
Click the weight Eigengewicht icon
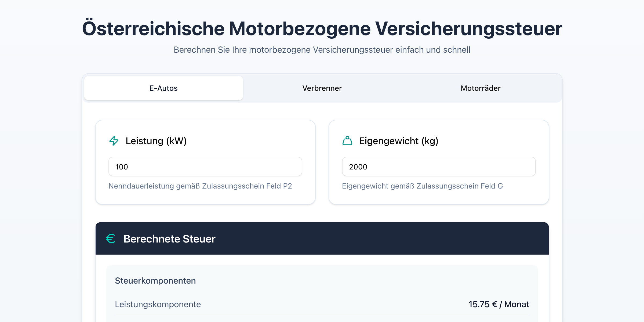[x=347, y=141]
